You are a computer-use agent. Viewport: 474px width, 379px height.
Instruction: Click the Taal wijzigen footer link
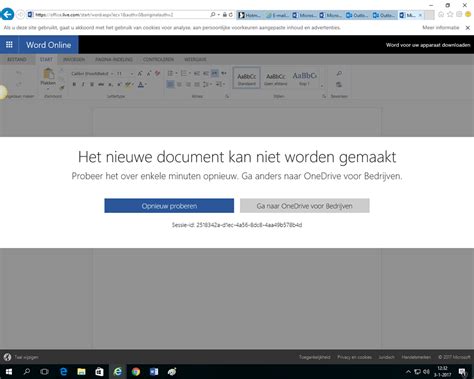26,357
